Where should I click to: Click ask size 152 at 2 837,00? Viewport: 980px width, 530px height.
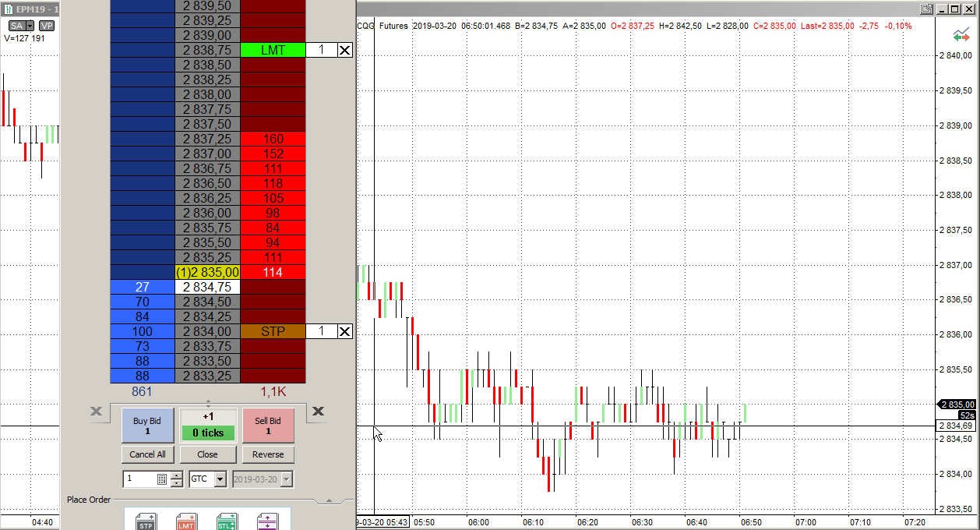coord(273,154)
